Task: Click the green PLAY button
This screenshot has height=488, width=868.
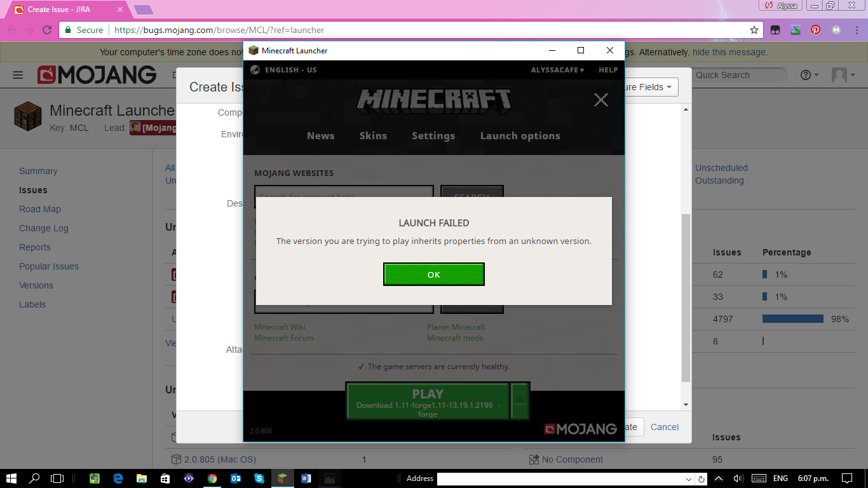Action: 428,401
